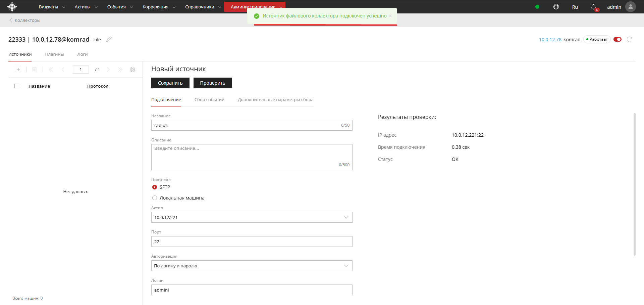The height and width of the screenshot is (305, 644).
Task: Click the Работает status badge
Action: (597, 39)
